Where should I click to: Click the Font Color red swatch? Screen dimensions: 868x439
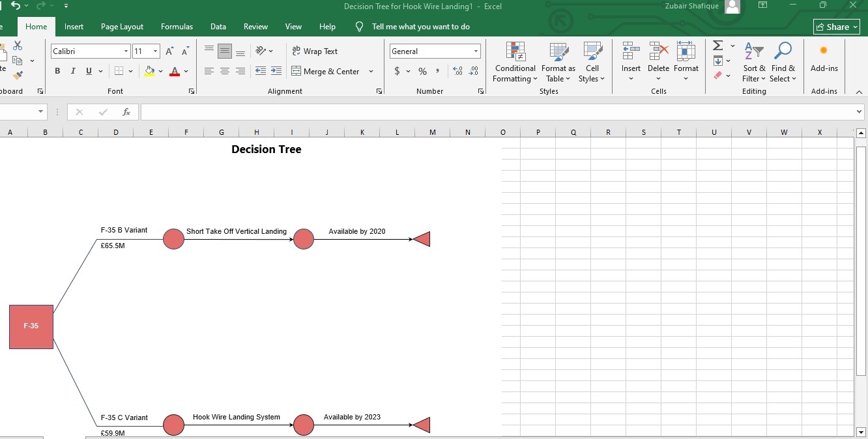[x=175, y=71]
